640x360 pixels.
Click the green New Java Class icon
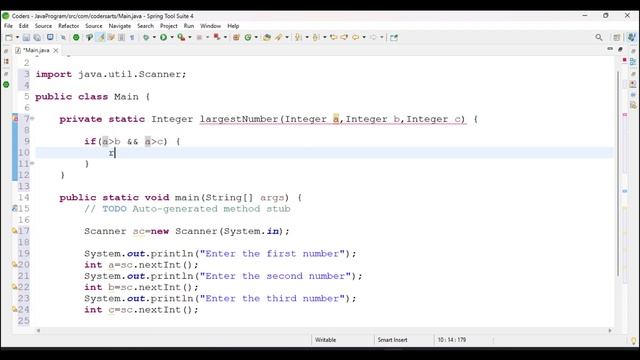tap(248, 38)
